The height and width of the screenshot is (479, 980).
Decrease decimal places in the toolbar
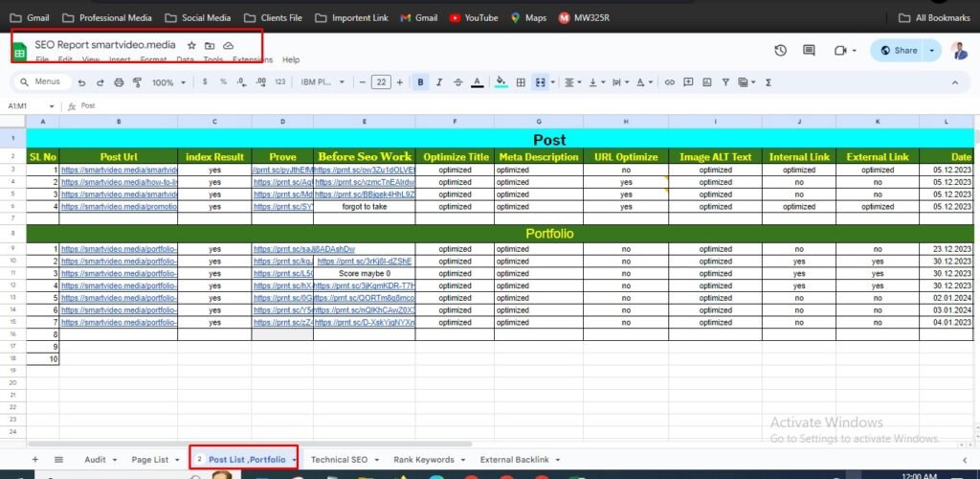click(241, 82)
